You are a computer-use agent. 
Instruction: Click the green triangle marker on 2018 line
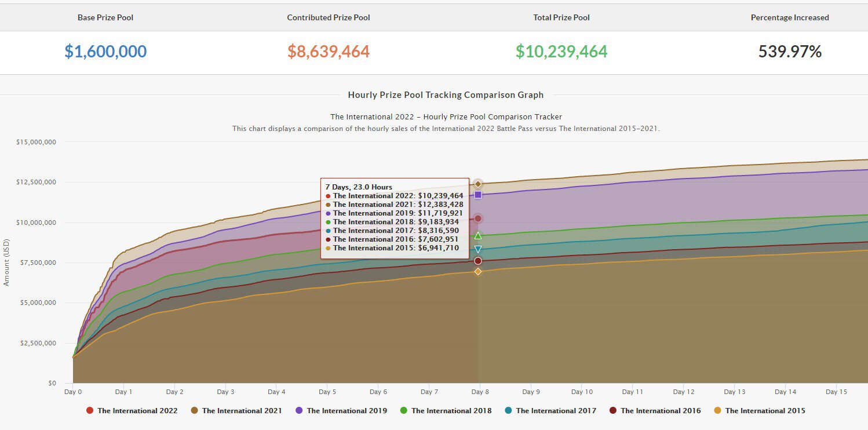[x=478, y=235]
